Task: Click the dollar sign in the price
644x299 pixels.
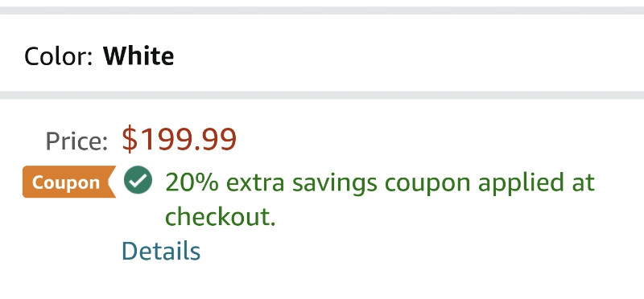Action: [129, 140]
